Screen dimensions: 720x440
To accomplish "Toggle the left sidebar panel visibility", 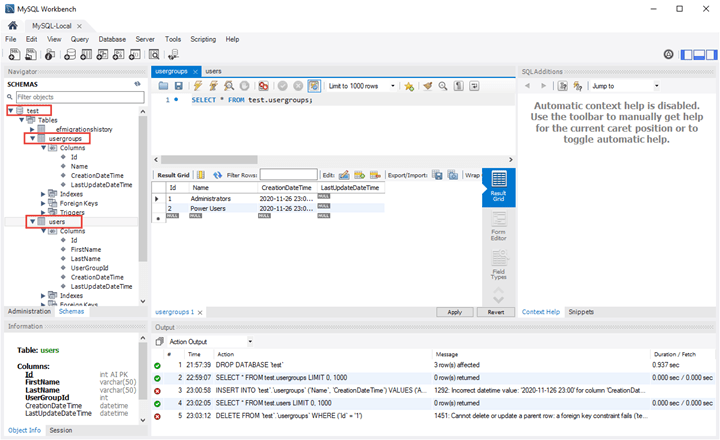I will click(x=686, y=55).
